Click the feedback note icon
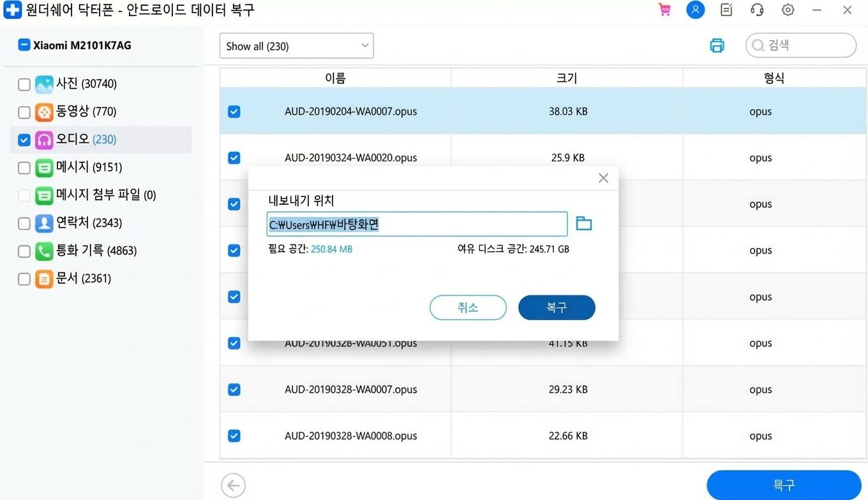The width and height of the screenshot is (868, 500). [x=726, y=10]
